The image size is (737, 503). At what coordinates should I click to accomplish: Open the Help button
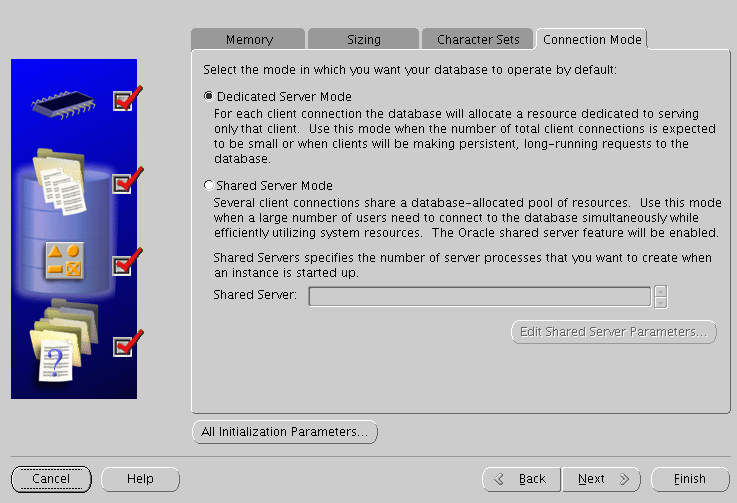140,479
